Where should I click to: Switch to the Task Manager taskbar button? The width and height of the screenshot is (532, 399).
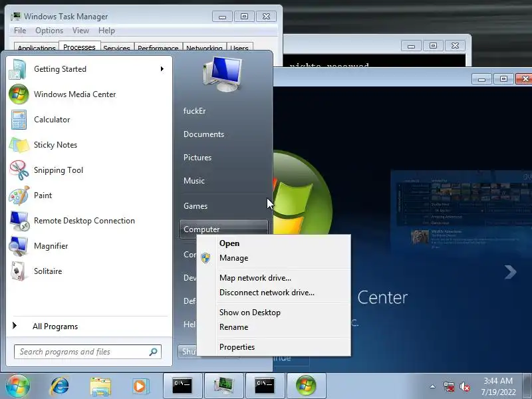(224, 386)
